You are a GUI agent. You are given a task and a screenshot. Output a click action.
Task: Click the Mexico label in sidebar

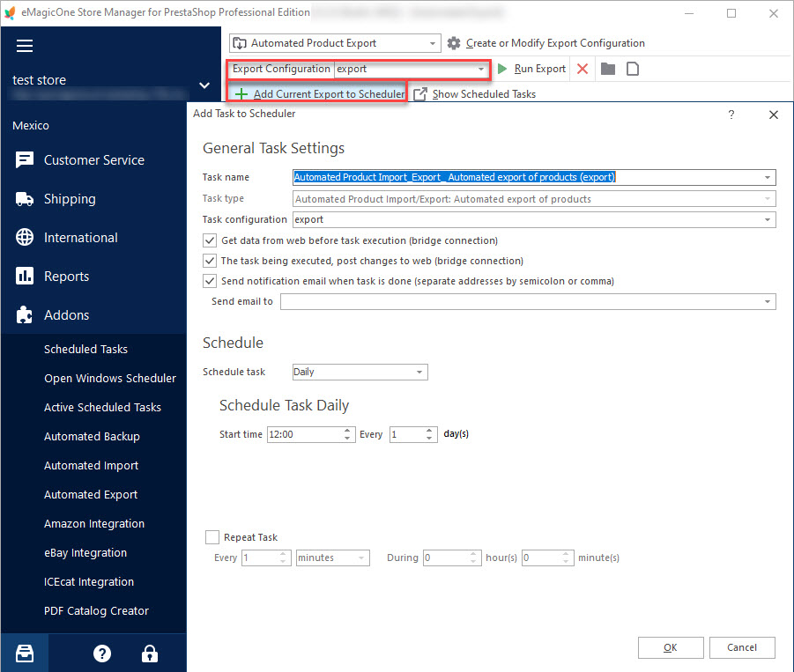pyautogui.click(x=31, y=125)
